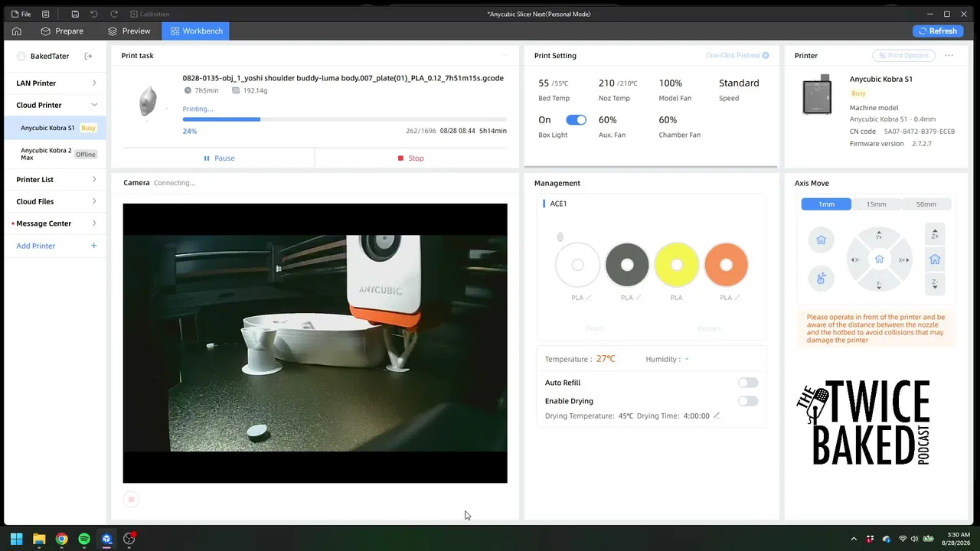Viewport: 980px width, 551px height.
Task: Select the 1mm axis move step
Action: point(826,204)
